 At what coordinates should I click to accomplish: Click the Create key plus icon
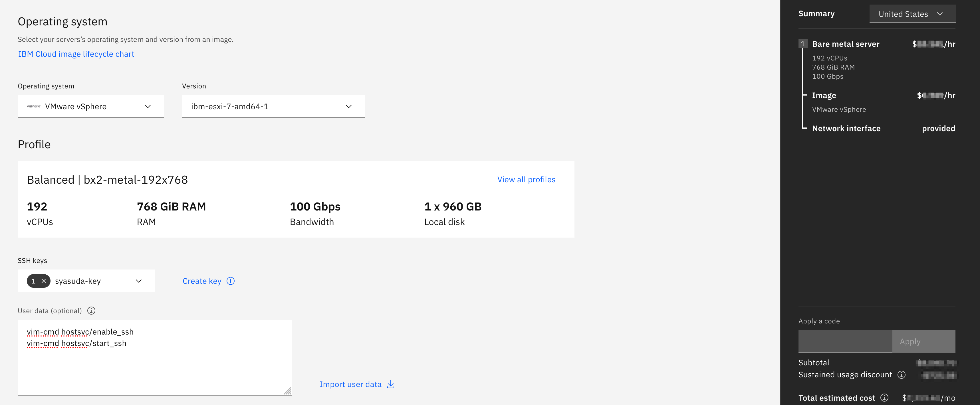coord(231,281)
